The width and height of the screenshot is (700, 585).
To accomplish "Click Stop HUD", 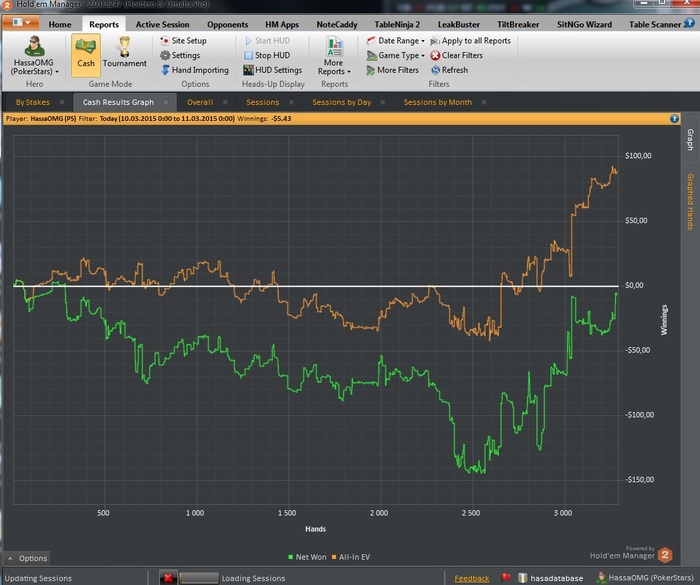I will pos(267,55).
